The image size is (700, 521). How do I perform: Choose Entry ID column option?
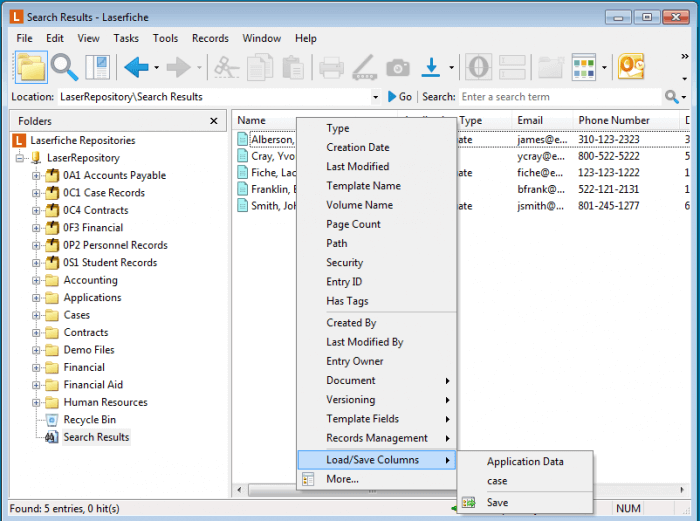click(377, 282)
